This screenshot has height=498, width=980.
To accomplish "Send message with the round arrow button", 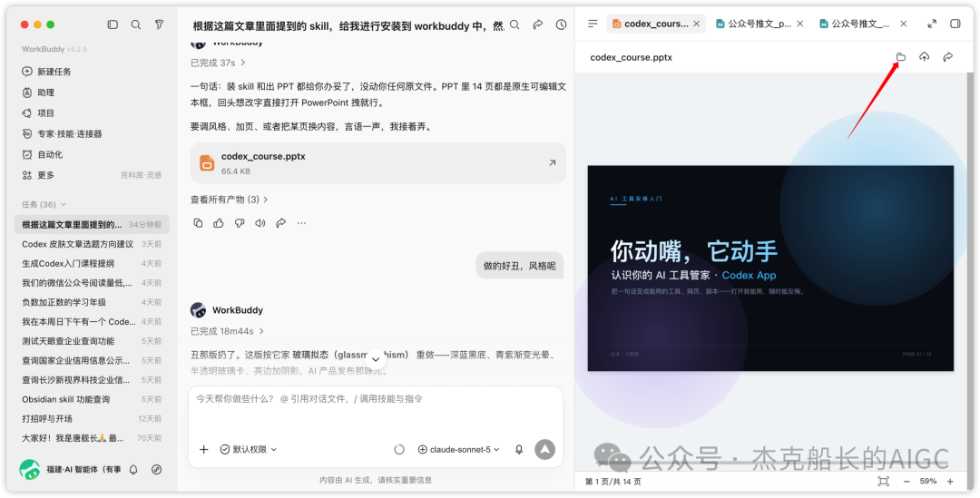I will pyautogui.click(x=545, y=449).
